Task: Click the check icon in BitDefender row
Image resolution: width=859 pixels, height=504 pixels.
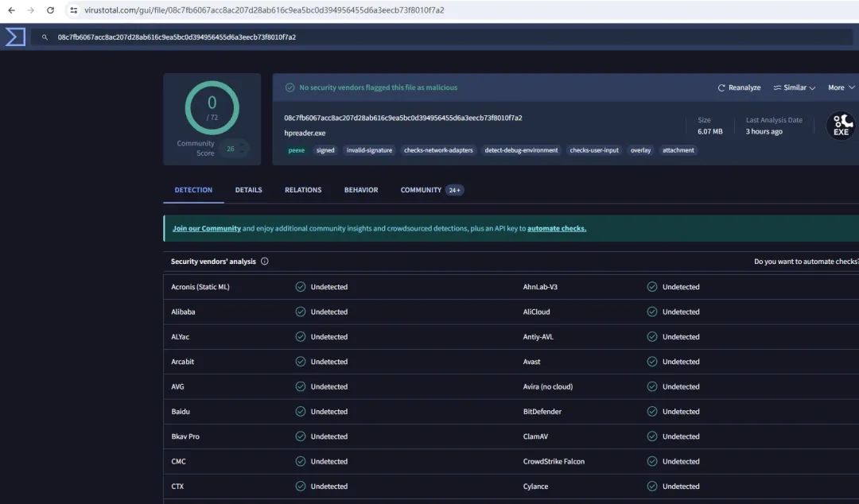Action: (652, 412)
